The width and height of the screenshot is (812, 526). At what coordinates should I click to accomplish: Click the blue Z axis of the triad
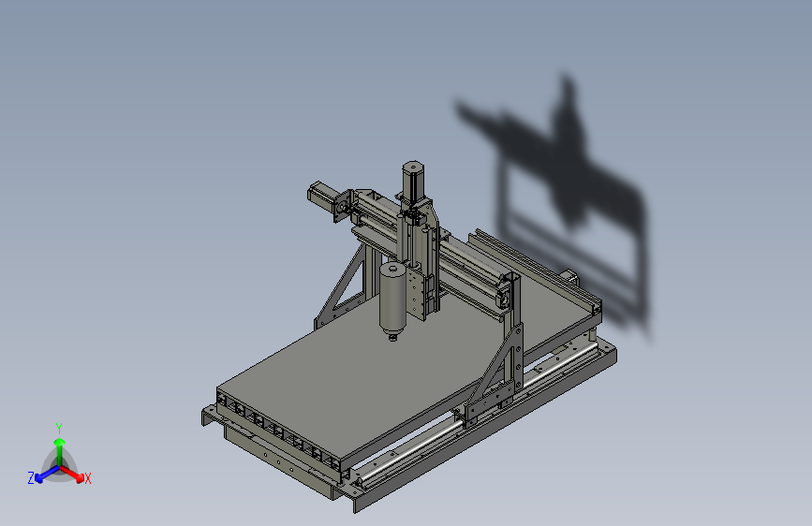tap(46, 475)
